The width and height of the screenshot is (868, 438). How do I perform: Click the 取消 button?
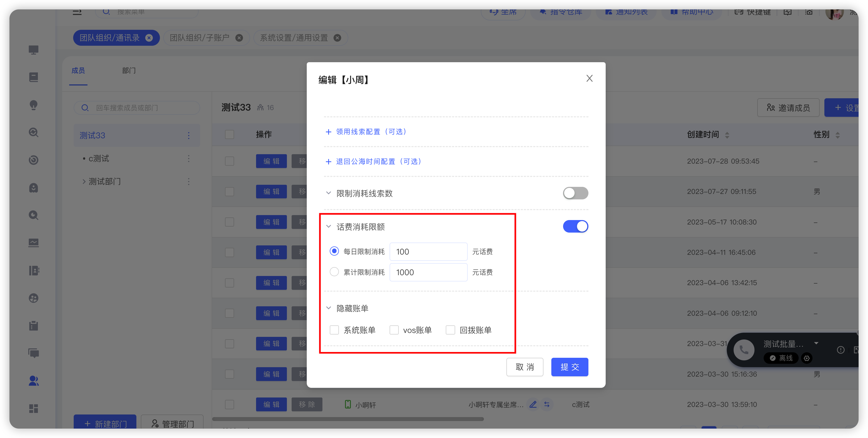(525, 367)
